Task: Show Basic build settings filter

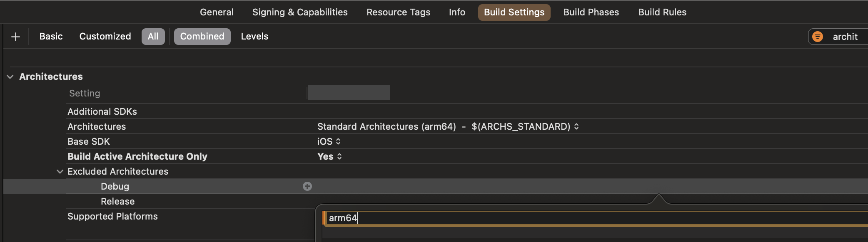Action: [x=51, y=37]
